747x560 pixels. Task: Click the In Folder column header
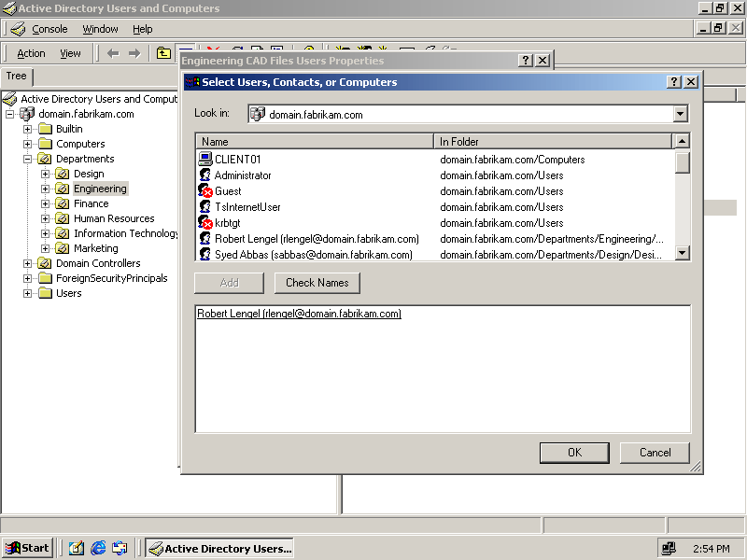554,142
